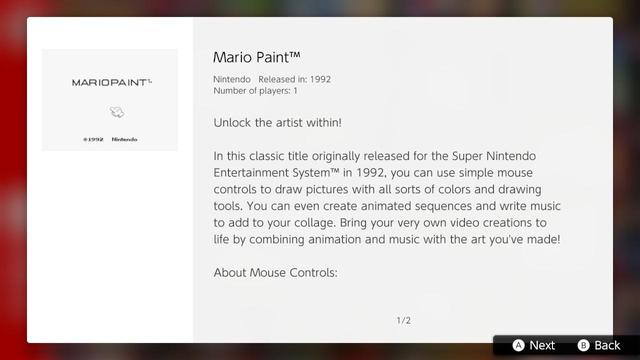Click the Nintendo publisher label

(232, 79)
